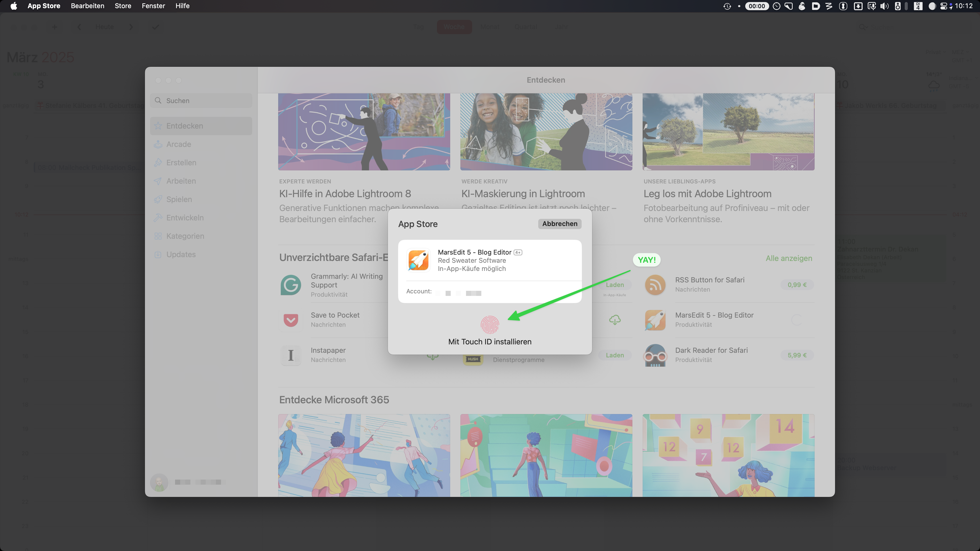980x551 pixels.
Task: Click the Dark Reader for Safari icon
Action: click(655, 355)
